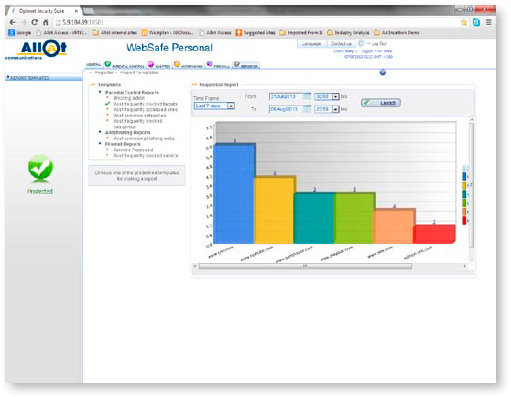Click the magenta tab icon after Parental Control
Screen dimensions: 511x397
[x=151, y=64]
